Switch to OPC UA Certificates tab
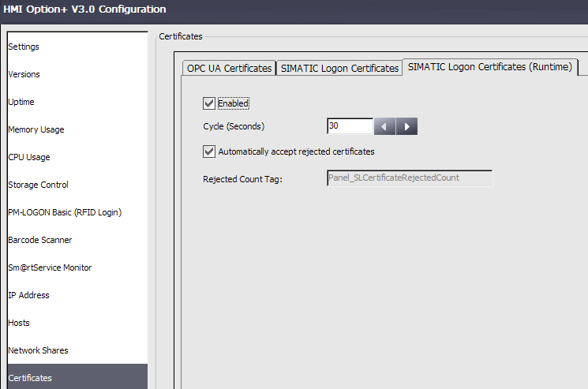The image size is (588, 389). click(x=229, y=69)
